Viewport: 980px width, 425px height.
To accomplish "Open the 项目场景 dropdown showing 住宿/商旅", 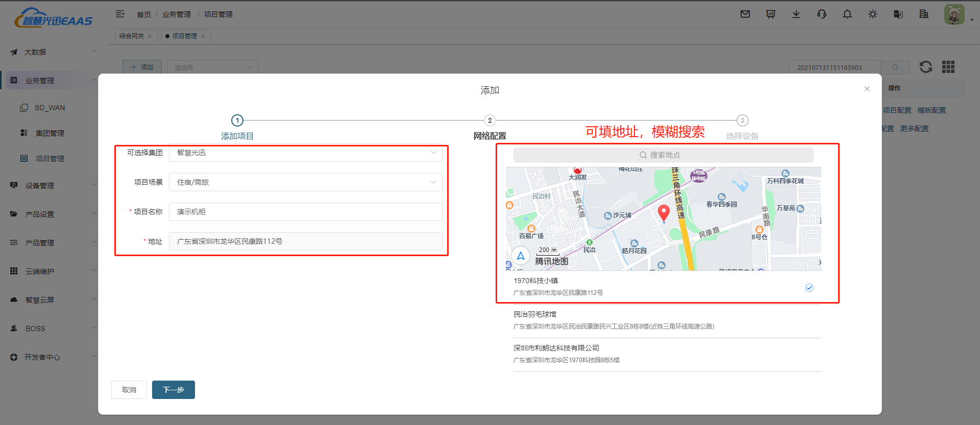I will [x=305, y=182].
